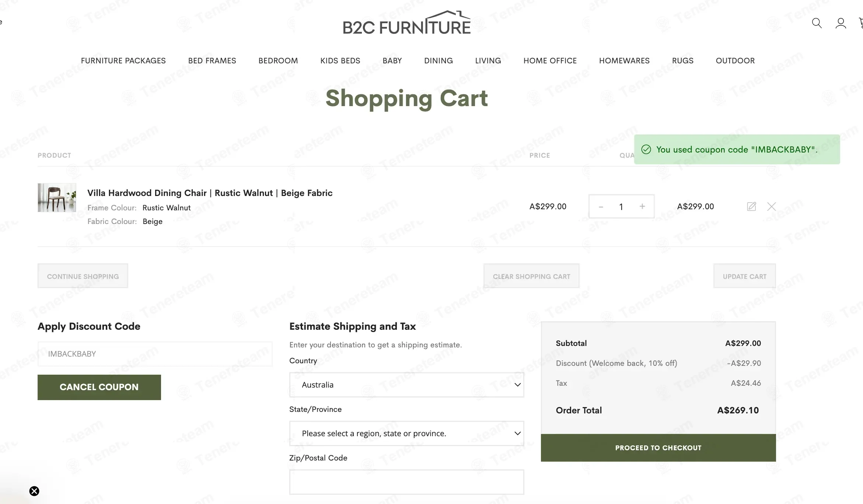Open the Dining menu
Image resolution: width=863 pixels, height=504 pixels.
pos(439,61)
